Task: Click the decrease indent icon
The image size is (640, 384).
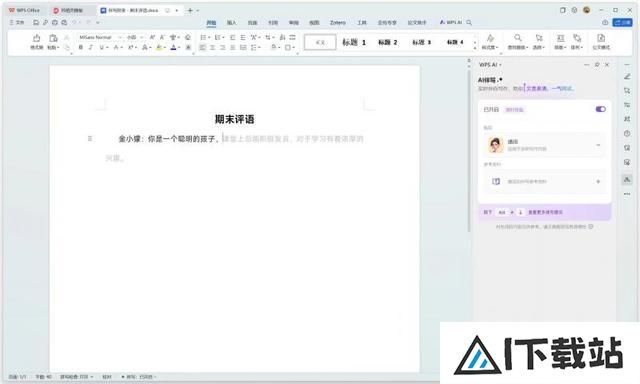Action: 233,37
